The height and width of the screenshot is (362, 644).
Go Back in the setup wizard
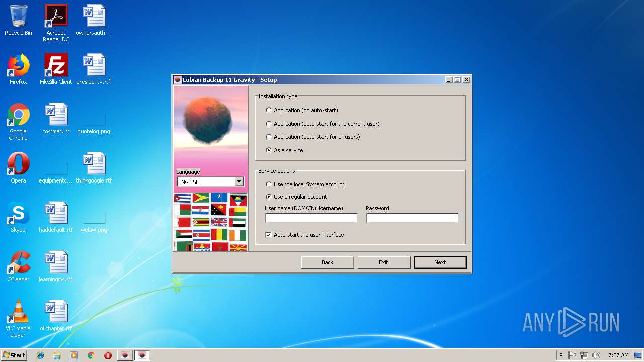coord(328,262)
